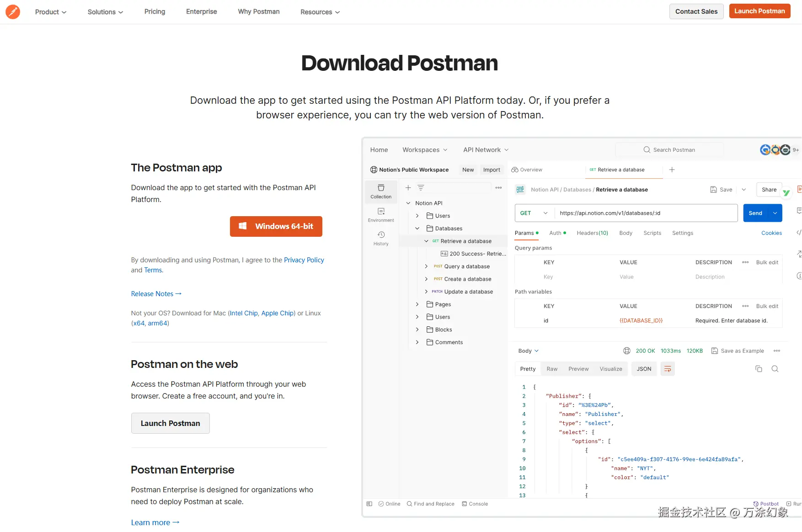Click the Windows 64-bit download button
The image size is (802, 532).
pyautogui.click(x=276, y=226)
